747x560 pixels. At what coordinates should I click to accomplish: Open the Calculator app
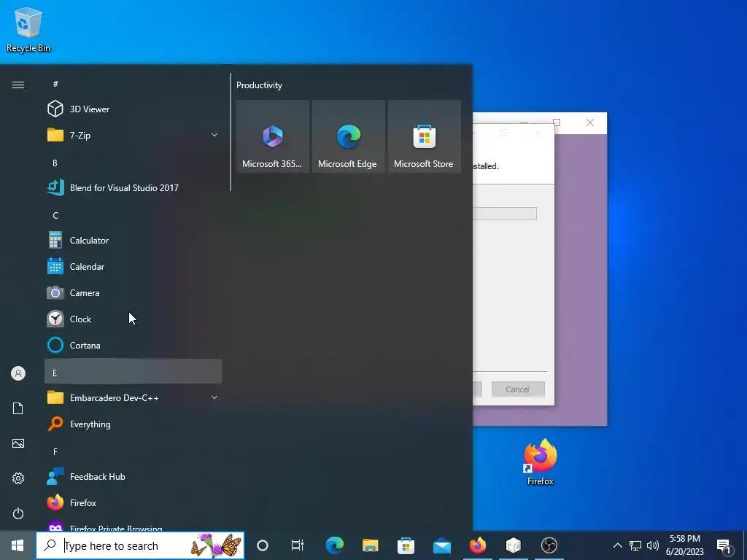click(133, 240)
